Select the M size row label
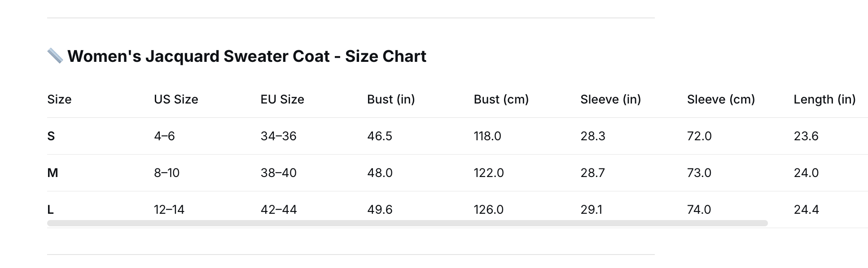 (x=53, y=173)
